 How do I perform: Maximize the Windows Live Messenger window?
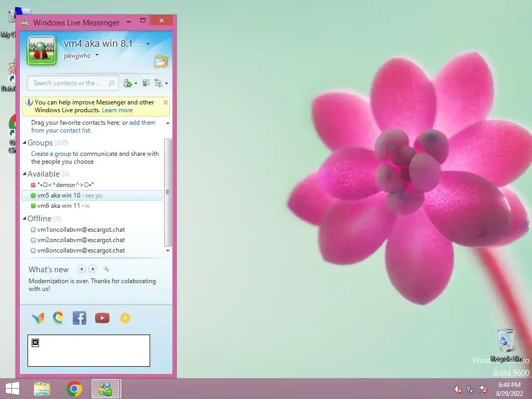click(143, 21)
